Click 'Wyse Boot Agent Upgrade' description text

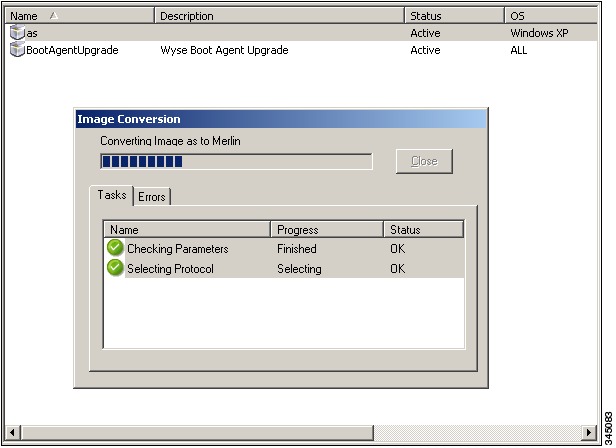point(224,50)
